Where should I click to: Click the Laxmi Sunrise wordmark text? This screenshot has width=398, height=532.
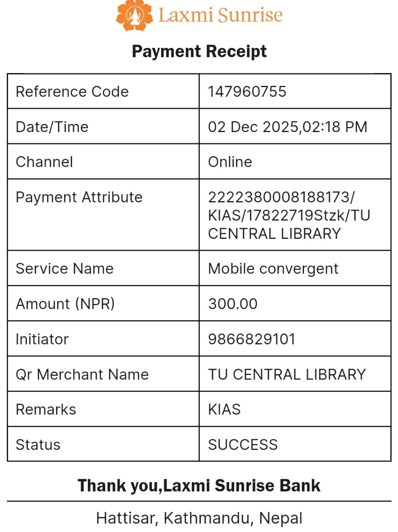pos(220,15)
